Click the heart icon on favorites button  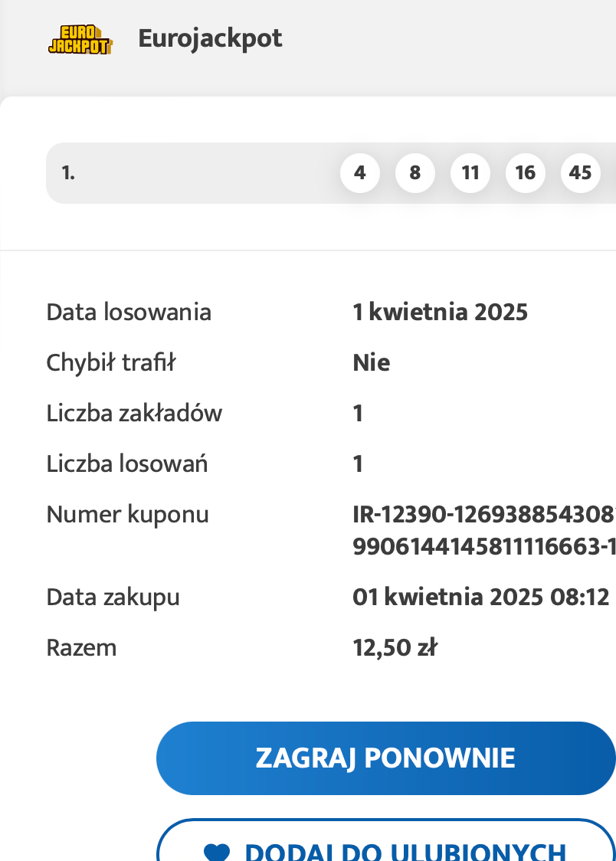point(218,850)
